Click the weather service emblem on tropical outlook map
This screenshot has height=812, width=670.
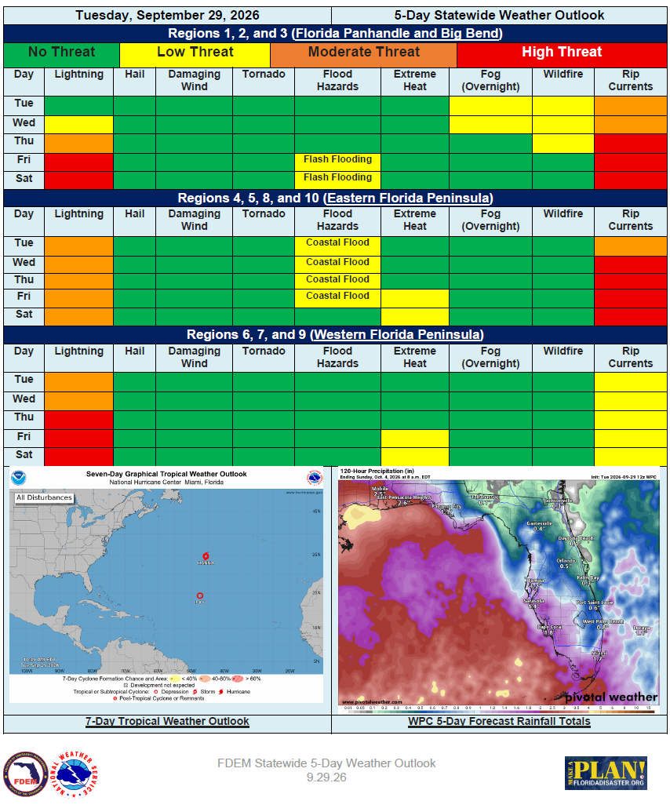click(315, 478)
